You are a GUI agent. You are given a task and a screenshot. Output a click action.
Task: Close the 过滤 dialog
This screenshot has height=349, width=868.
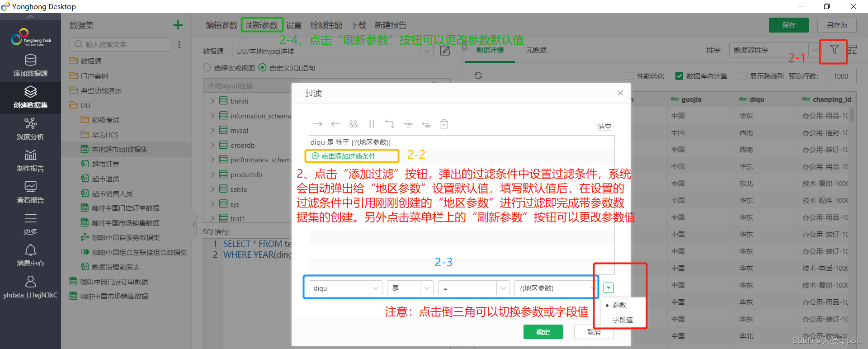point(620,93)
